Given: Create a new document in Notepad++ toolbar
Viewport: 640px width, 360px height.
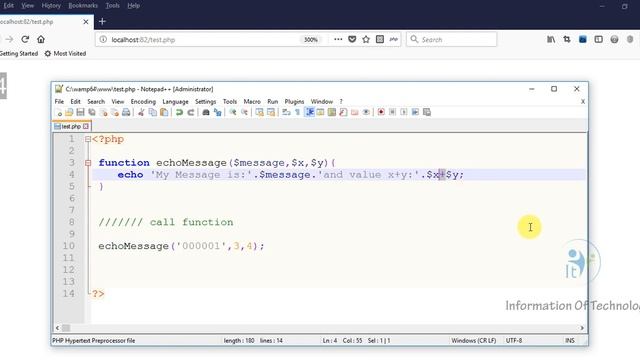Looking at the screenshot, I should 59,112.
